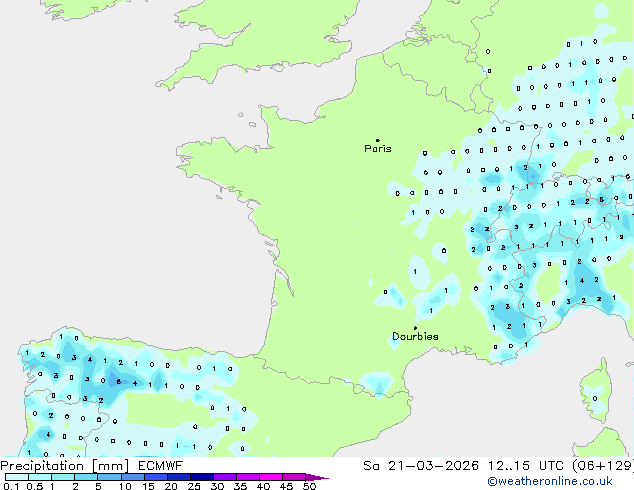Screen dimensions: 634x490
Task: Click the '50' legend scale label
Action: (x=309, y=486)
